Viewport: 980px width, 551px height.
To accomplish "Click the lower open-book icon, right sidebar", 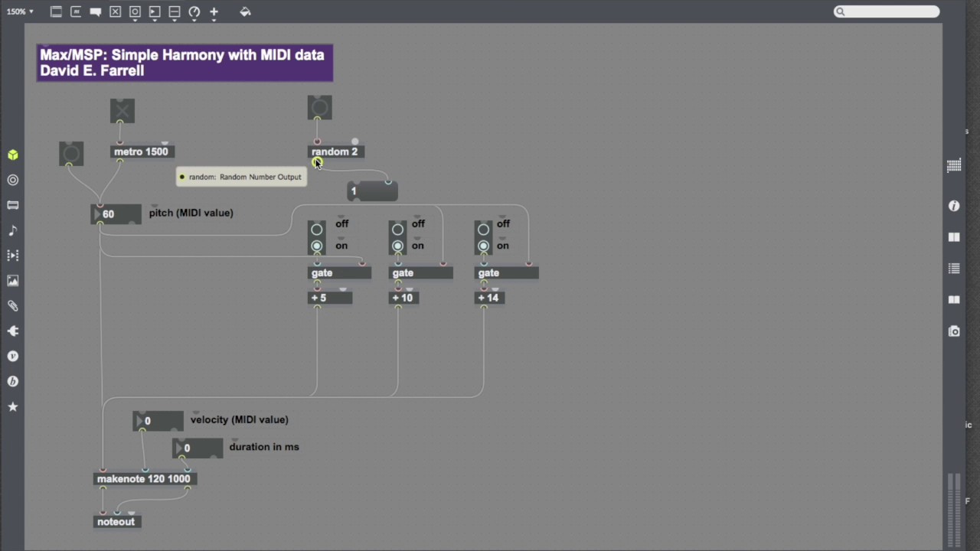I will click(x=954, y=300).
